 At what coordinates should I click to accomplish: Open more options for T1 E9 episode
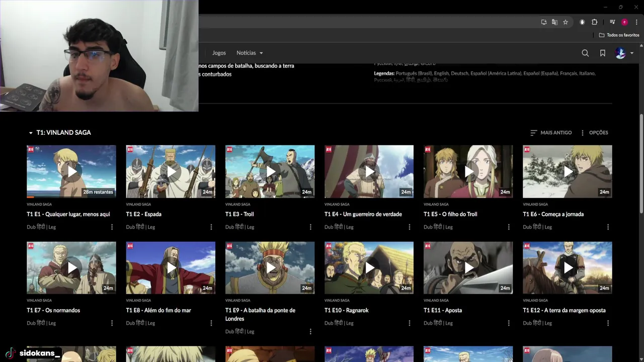pos(310,332)
